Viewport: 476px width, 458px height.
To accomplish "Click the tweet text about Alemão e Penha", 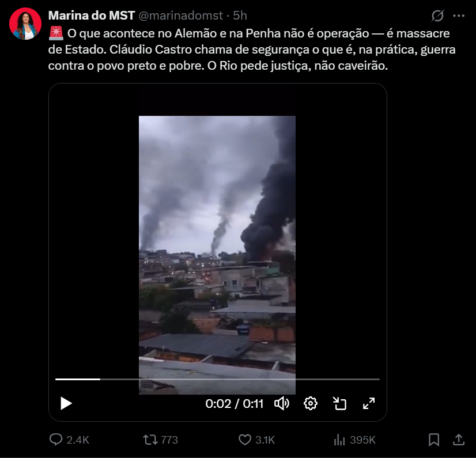I will [252, 50].
